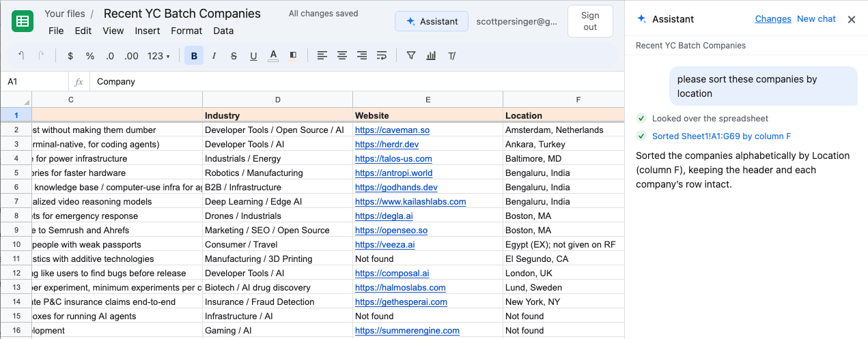868x339 pixels.
Task: Click the chat message about sorting by location
Action: [763, 87]
